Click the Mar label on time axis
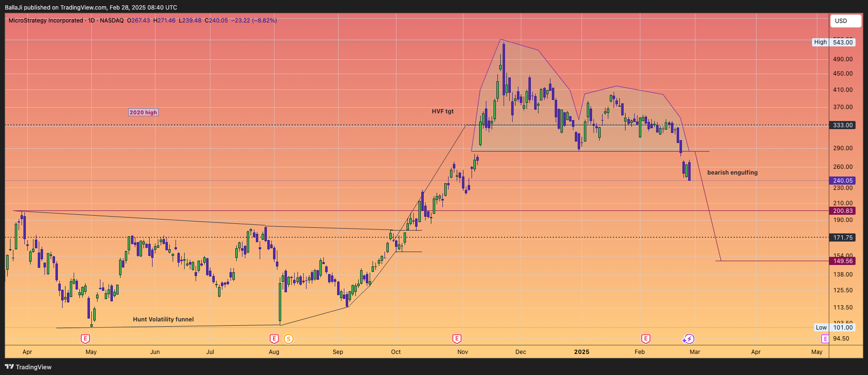 click(695, 352)
